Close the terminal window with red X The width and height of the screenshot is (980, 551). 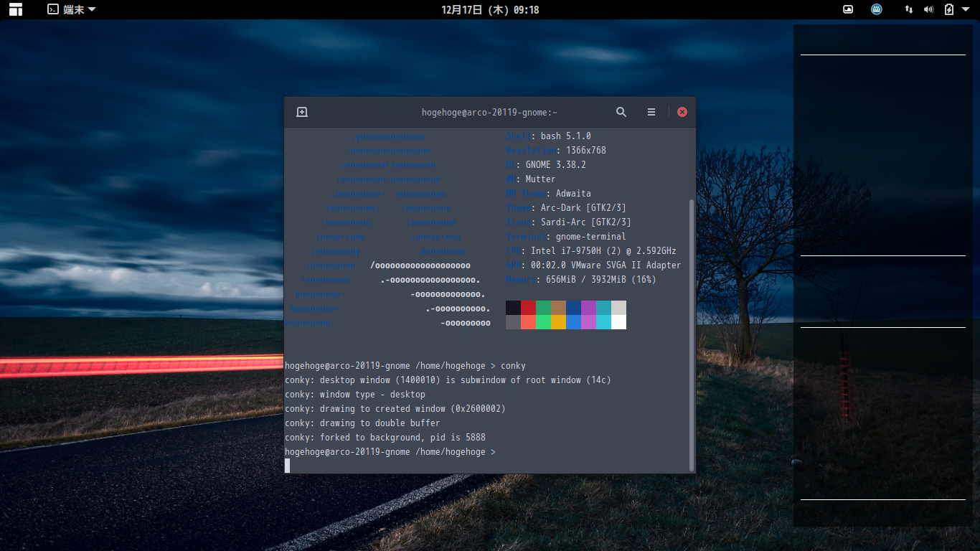682,112
